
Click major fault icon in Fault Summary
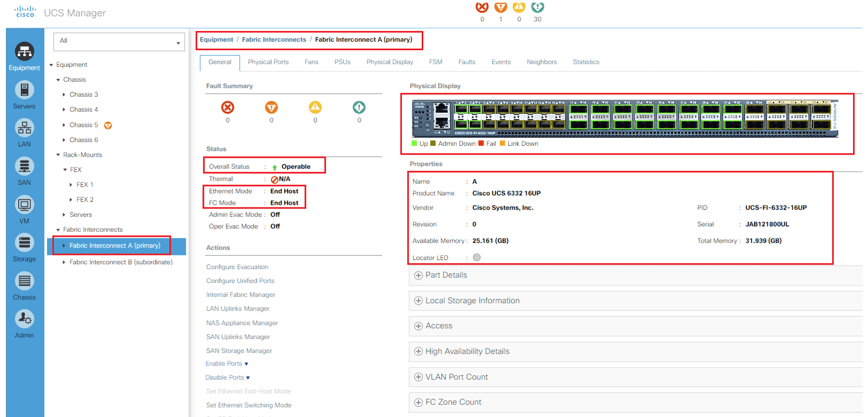click(272, 107)
